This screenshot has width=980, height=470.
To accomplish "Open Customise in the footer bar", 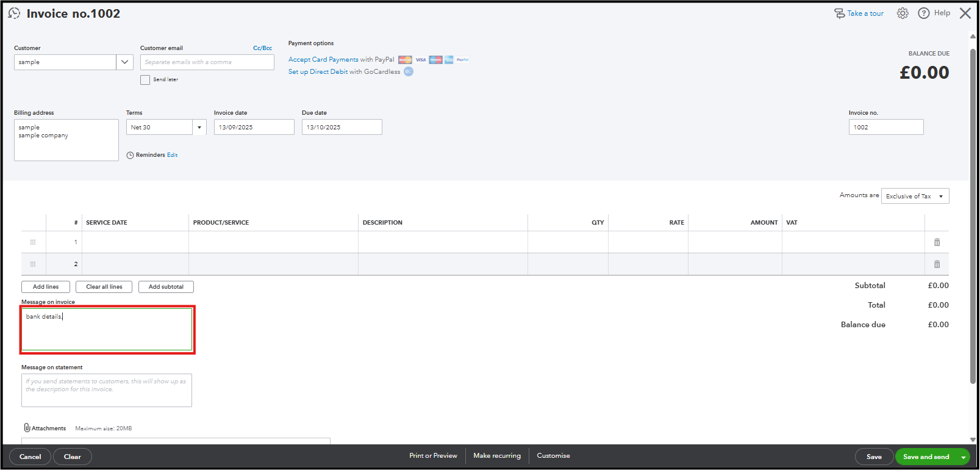I will pos(553,456).
